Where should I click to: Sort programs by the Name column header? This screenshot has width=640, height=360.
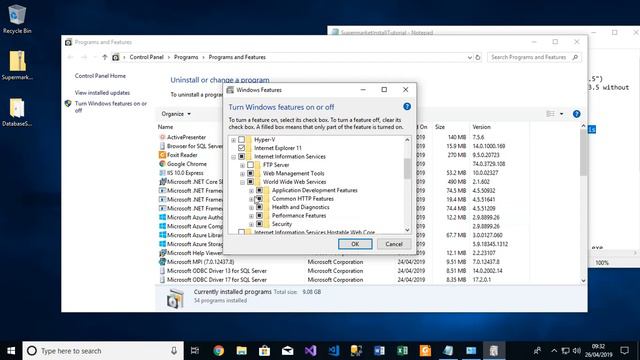(165, 127)
